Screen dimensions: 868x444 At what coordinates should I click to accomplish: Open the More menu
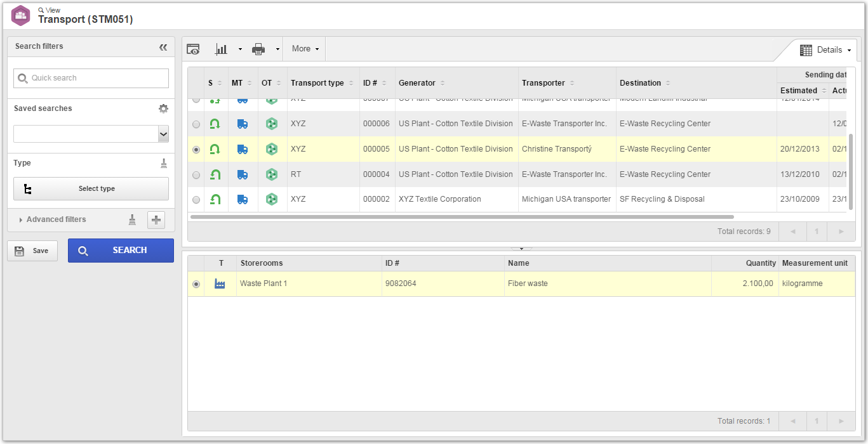305,49
